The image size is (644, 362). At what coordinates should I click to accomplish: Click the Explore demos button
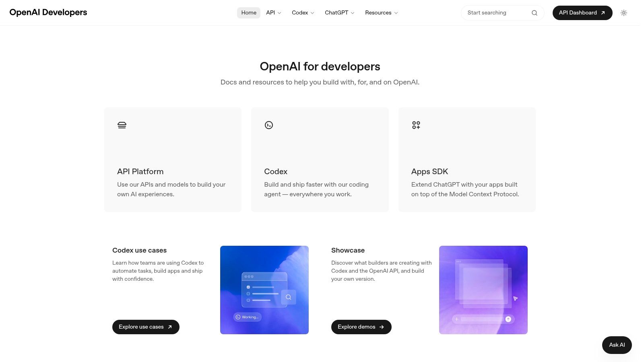(361, 327)
